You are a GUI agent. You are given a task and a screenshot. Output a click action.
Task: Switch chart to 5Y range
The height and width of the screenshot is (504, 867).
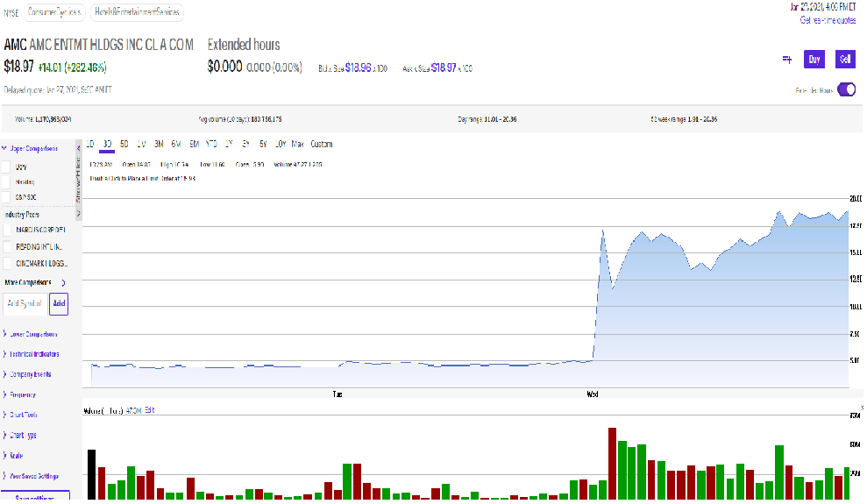[x=263, y=145]
